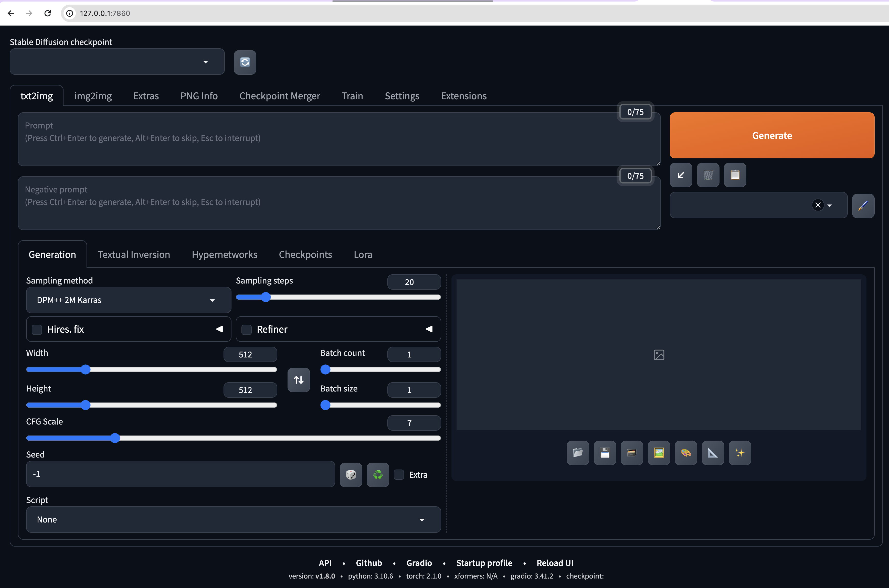Click the paintbrush edit styles icon

tap(863, 205)
